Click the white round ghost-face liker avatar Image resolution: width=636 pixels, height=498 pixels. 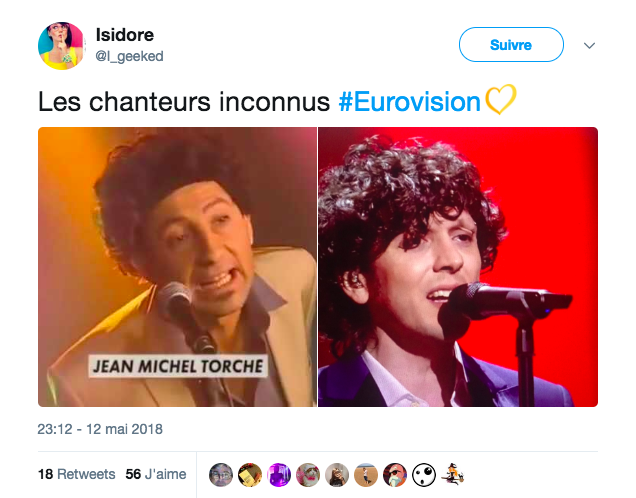coord(424,475)
